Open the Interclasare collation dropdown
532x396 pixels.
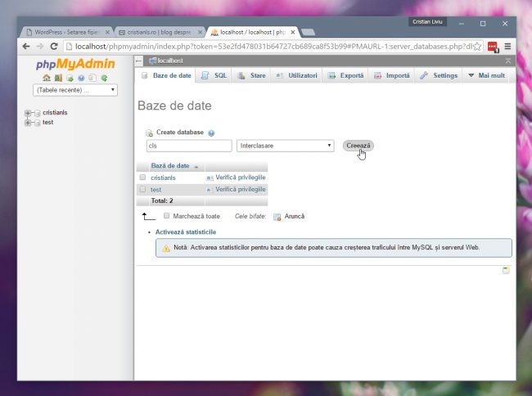[285, 146]
